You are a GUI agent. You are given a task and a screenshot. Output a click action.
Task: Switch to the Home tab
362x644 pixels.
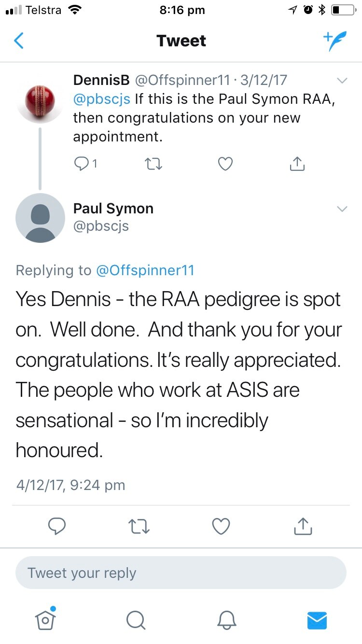click(45, 621)
